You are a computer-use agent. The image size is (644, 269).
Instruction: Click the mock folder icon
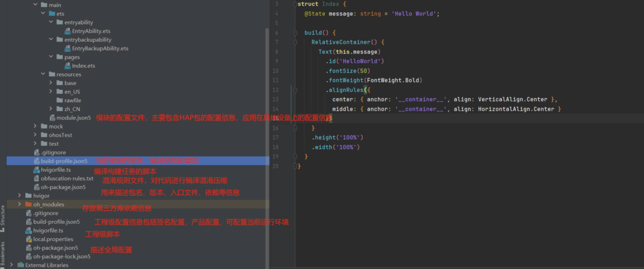44,126
